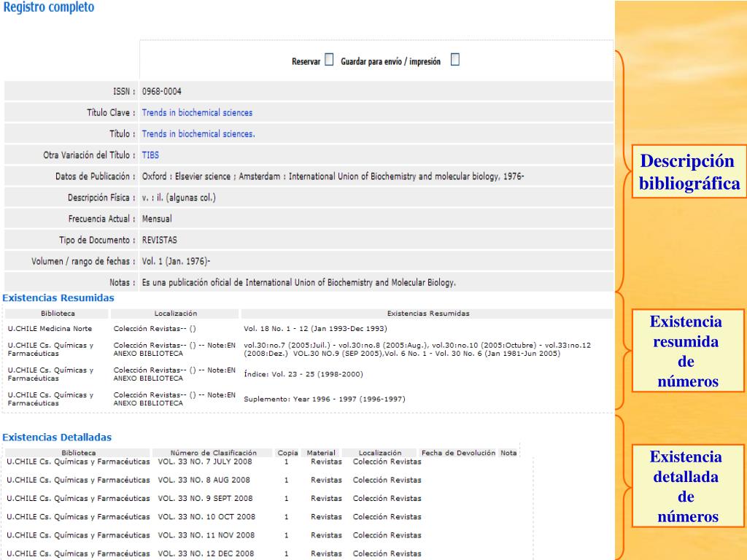The width and height of the screenshot is (747, 560).
Task: Select the VOL. 33 NO. 8 AUG 2008 entry
Action: tap(204, 480)
